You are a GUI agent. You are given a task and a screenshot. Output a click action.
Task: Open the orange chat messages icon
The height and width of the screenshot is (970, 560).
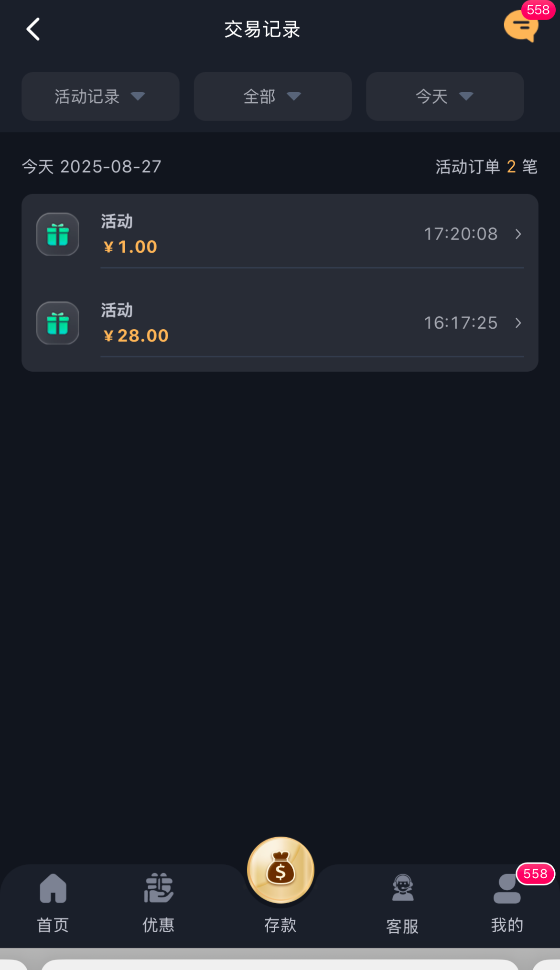[520, 28]
